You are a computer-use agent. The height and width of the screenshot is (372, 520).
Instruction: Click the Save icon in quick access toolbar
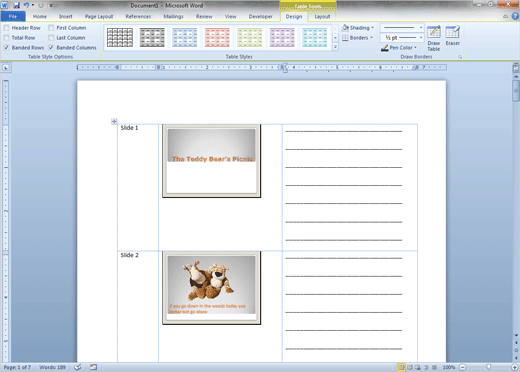[16, 5]
